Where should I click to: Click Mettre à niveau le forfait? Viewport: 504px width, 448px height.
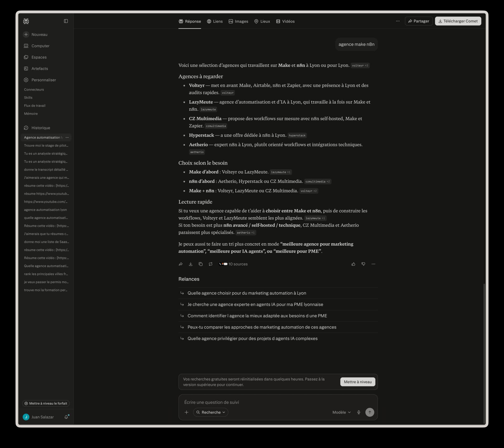click(46, 403)
